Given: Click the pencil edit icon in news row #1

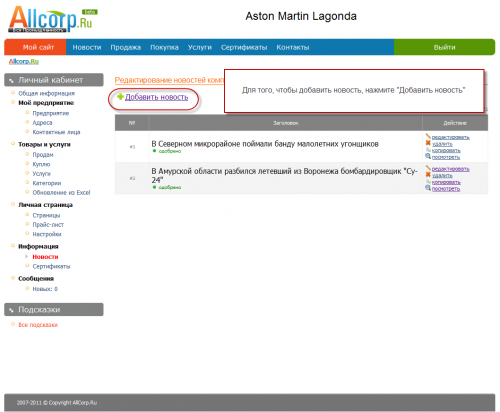Looking at the screenshot, I should pos(428,136).
